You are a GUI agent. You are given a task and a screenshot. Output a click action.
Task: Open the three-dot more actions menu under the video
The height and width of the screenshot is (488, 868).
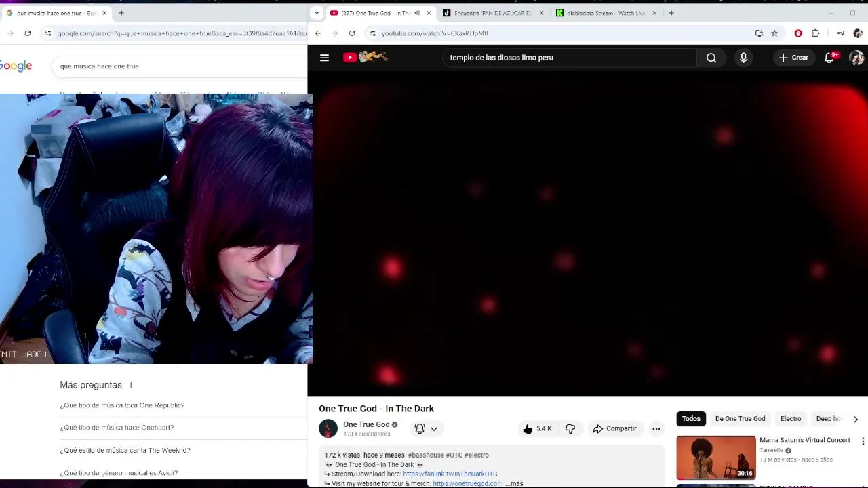656,428
